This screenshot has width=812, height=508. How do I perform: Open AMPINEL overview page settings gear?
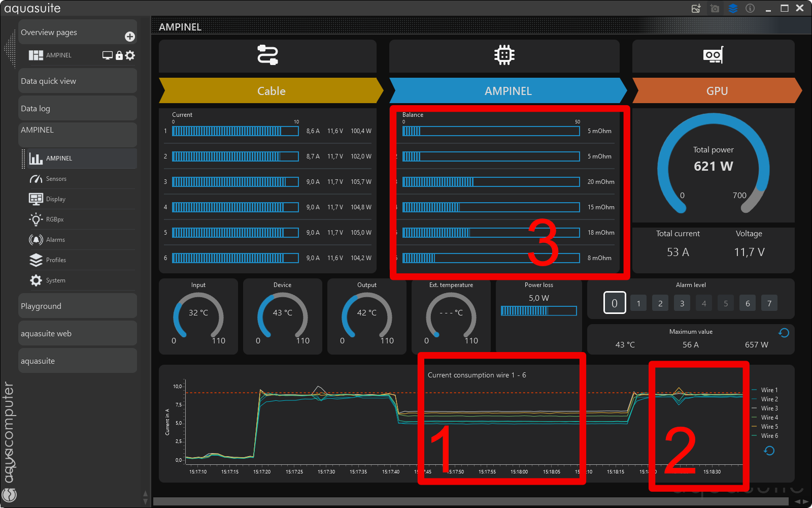click(130, 55)
